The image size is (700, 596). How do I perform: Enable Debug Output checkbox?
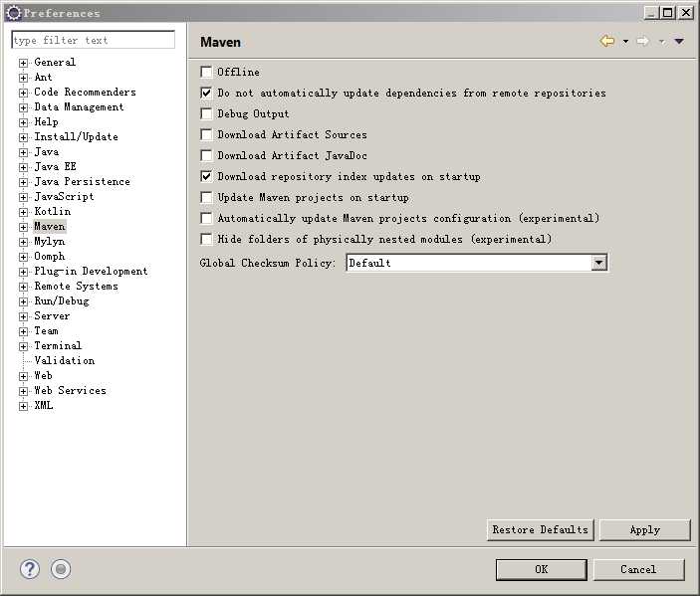(206, 114)
